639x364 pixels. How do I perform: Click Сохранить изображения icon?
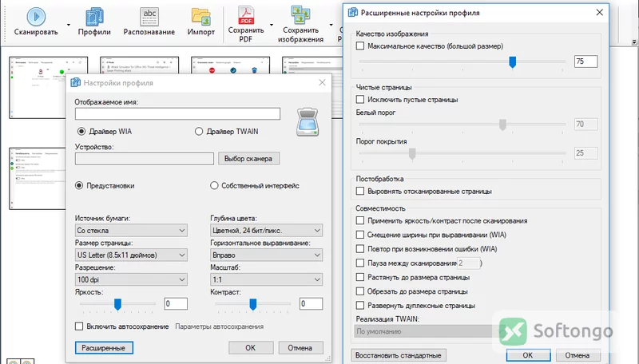[301, 15]
